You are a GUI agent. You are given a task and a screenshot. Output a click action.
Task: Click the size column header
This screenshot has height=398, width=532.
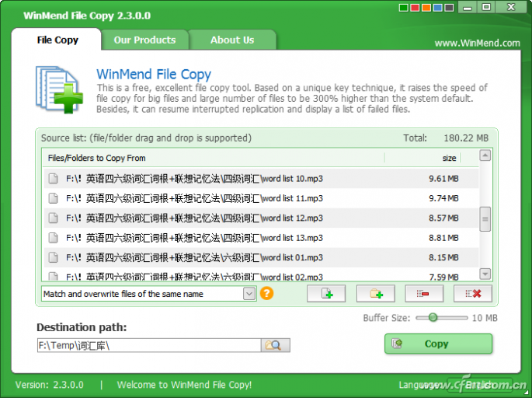(422, 158)
